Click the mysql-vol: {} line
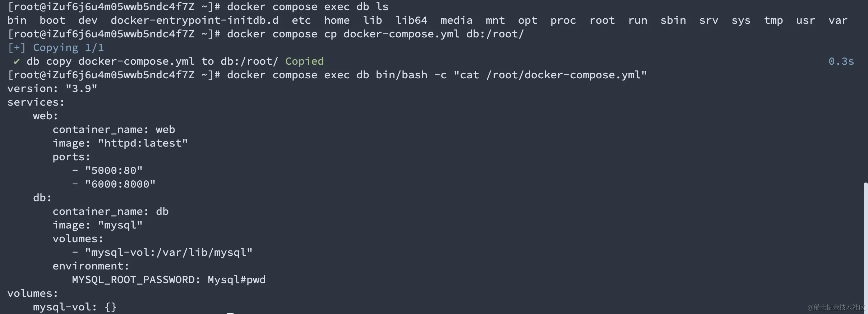 [75, 307]
